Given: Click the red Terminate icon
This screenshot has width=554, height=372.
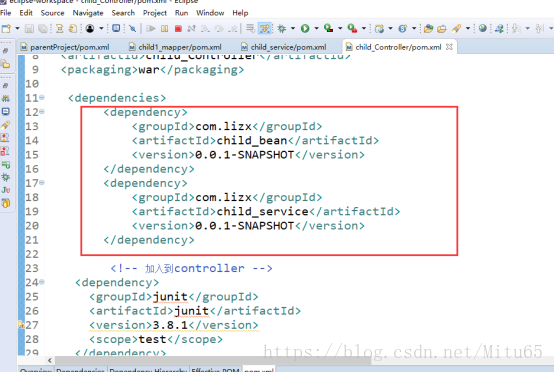Looking at the screenshot, I should (x=178, y=29).
